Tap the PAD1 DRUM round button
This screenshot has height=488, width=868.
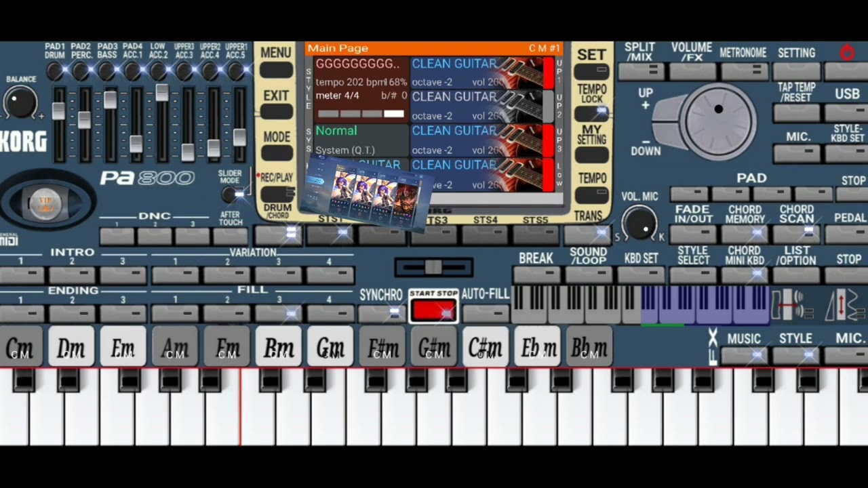[x=56, y=70]
